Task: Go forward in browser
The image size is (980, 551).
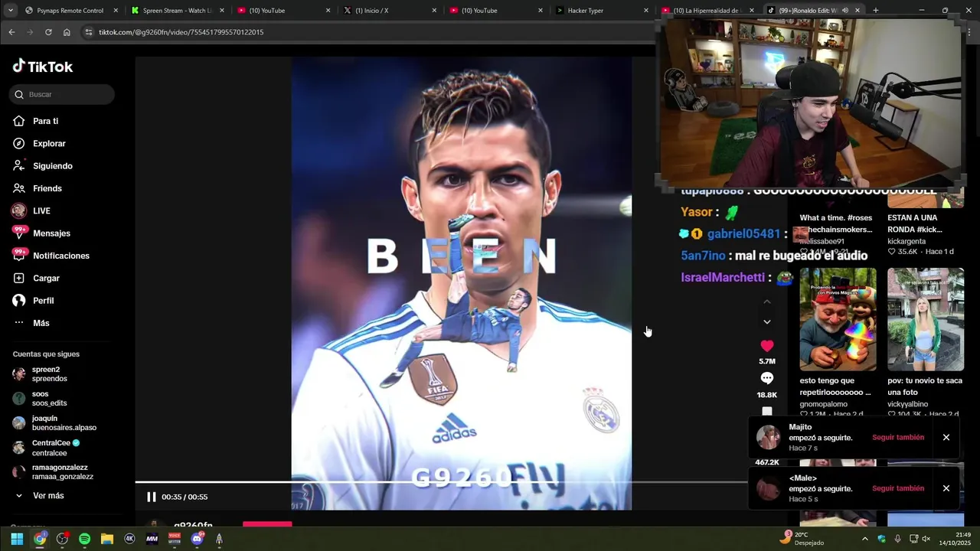Action: [x=30, y=32]
